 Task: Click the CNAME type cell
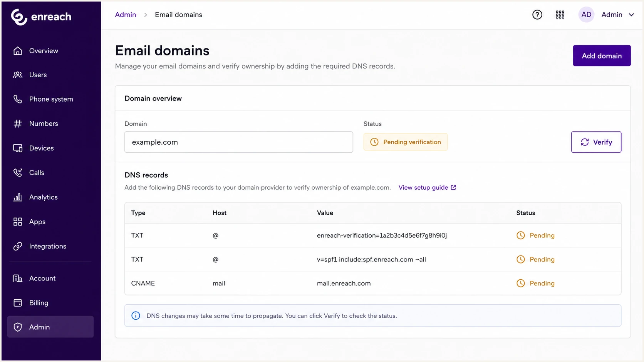(143, 284)
